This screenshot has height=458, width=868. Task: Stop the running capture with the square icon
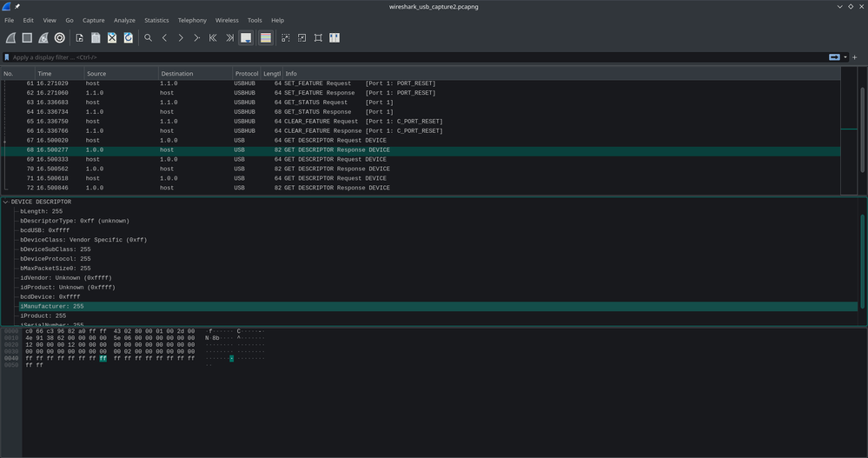point(27,37)
